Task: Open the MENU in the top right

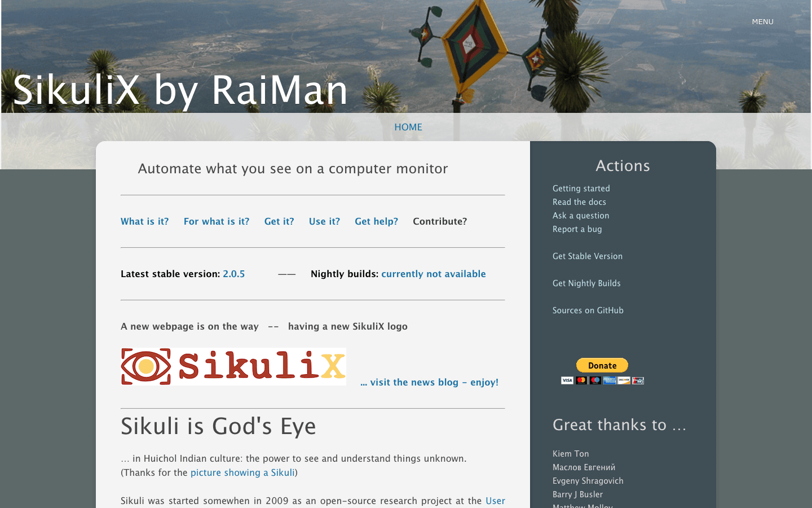Action: coord(762,21)
